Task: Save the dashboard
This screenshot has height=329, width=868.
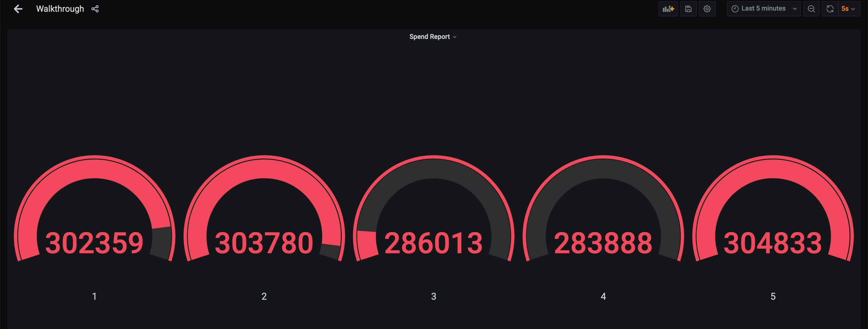Action: click(688, 9)
